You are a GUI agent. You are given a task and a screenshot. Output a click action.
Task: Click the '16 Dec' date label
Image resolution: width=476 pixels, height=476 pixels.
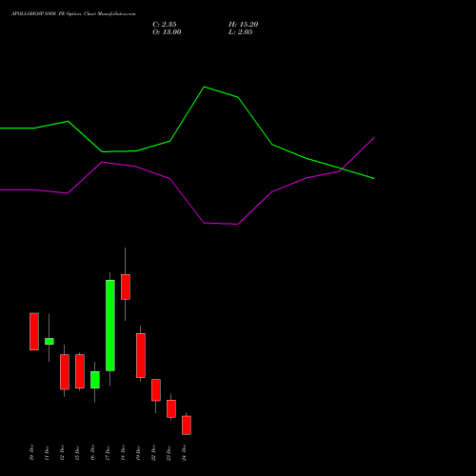click(92, 452)
